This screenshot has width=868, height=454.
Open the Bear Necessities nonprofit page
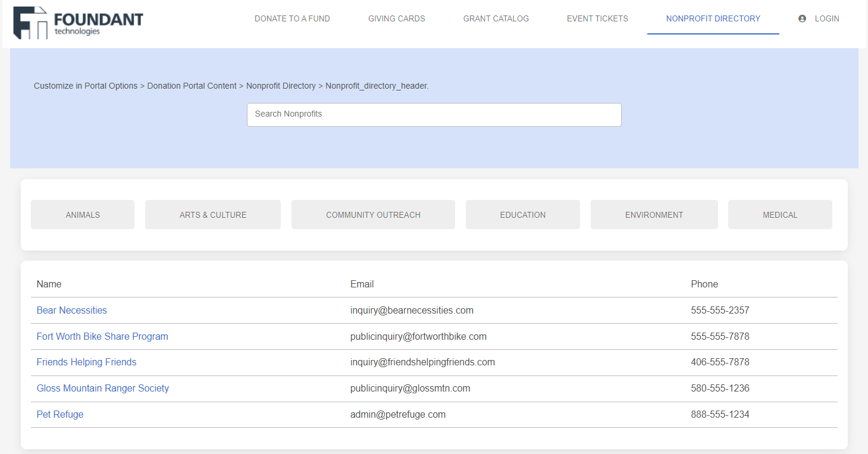pos(71,310)
